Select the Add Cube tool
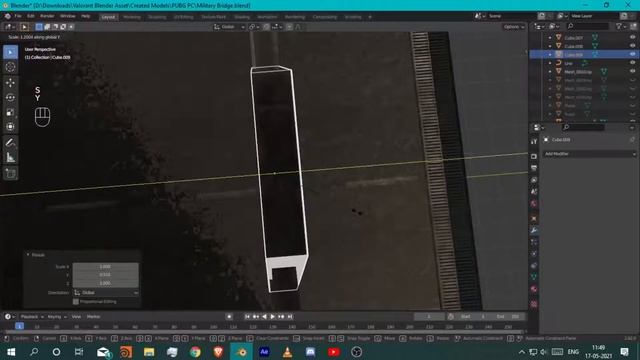 click(x=11, y=173)
